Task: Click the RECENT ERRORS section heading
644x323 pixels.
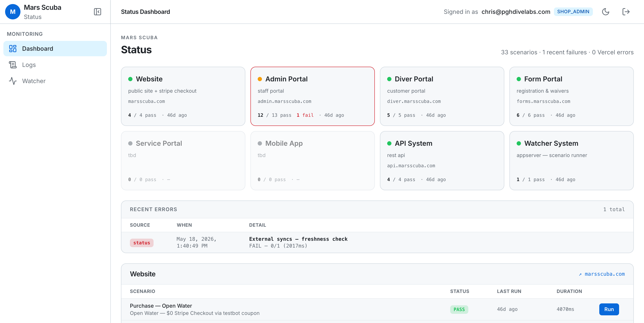Action: [x=154, y=209]
